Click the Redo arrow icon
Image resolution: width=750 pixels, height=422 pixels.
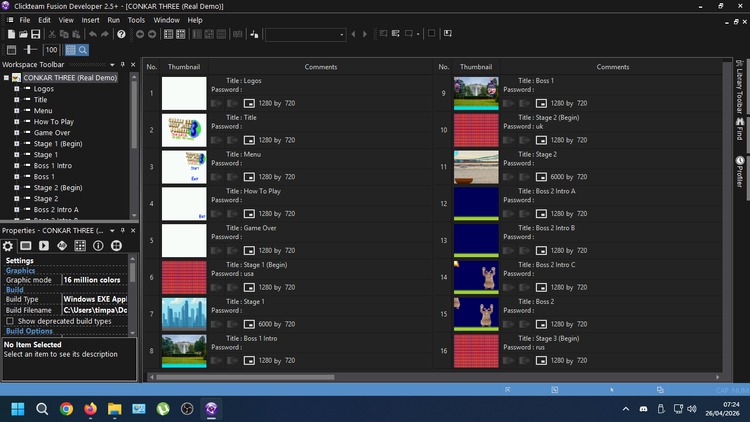pyautogui.click(x=105, y=34)
